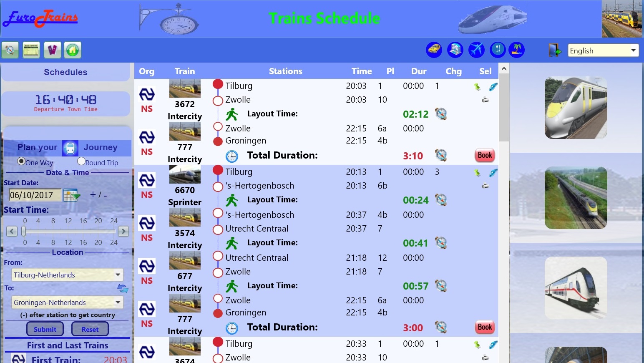Select the Round Trip radio button
The height and width of the screenshot is (363, 644).
coord(81,161)
